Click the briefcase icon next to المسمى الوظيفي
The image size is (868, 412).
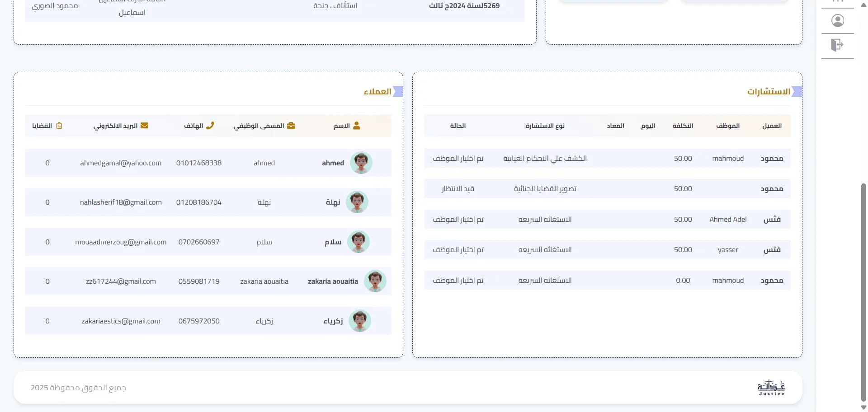(x=291, y=126)
